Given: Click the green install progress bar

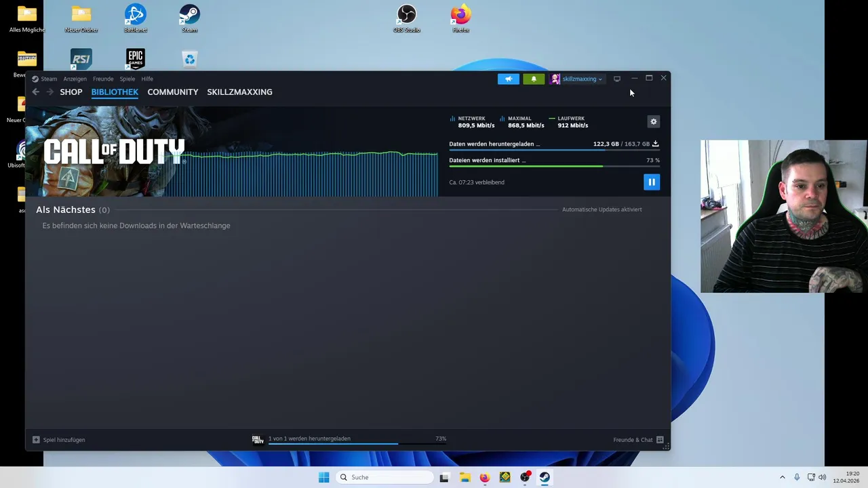Looking at the screenshot, I should coord(554,166).
